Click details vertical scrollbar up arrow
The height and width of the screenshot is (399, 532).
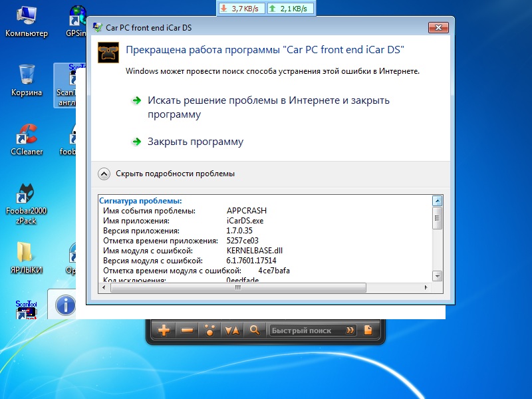tap(438, 200)
